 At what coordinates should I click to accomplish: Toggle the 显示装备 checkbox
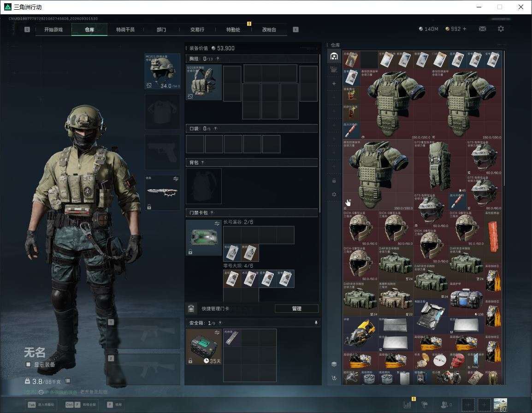pos(28,365)
